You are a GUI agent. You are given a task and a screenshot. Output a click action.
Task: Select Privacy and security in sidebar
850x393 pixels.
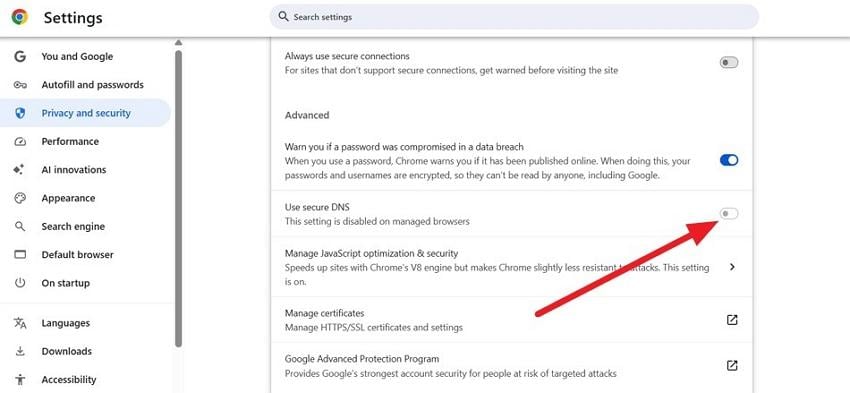coord(85,113)
